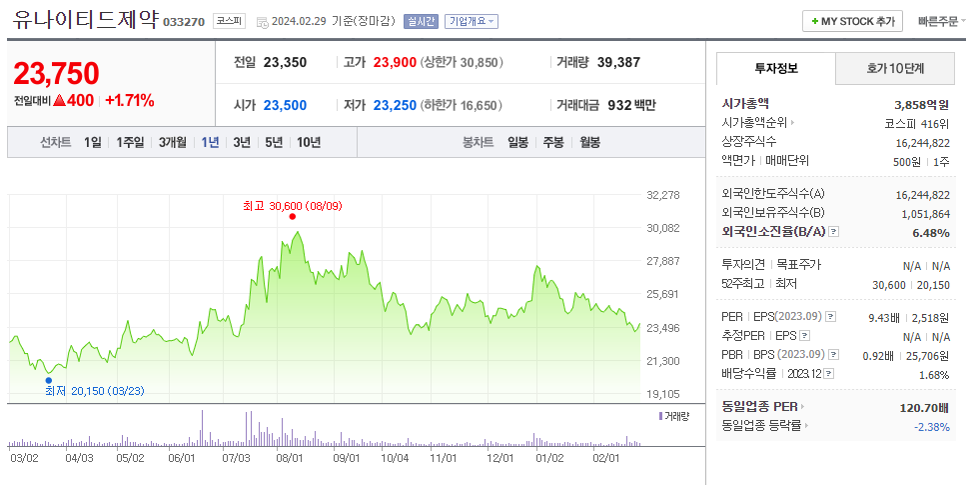Click the 시가 value 23,500
Image resolution: width=980 pixels, height=485 pixels.
pyautogui.click(x=285, y=105)
